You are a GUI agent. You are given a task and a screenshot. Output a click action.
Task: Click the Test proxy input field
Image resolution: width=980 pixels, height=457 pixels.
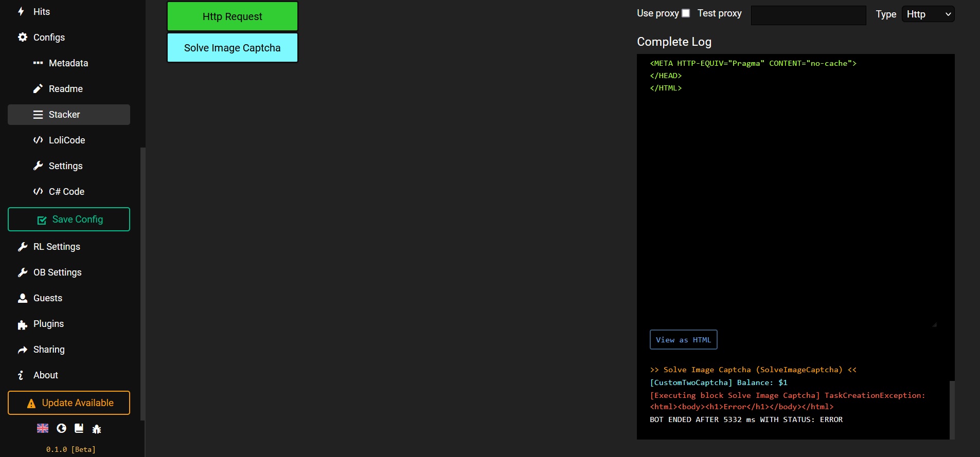[808, 15]
